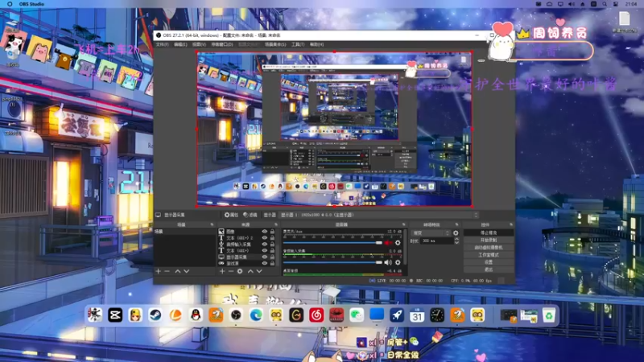
Task: Move source down arrow in Sources panel
Action: [x=259, y=271]
